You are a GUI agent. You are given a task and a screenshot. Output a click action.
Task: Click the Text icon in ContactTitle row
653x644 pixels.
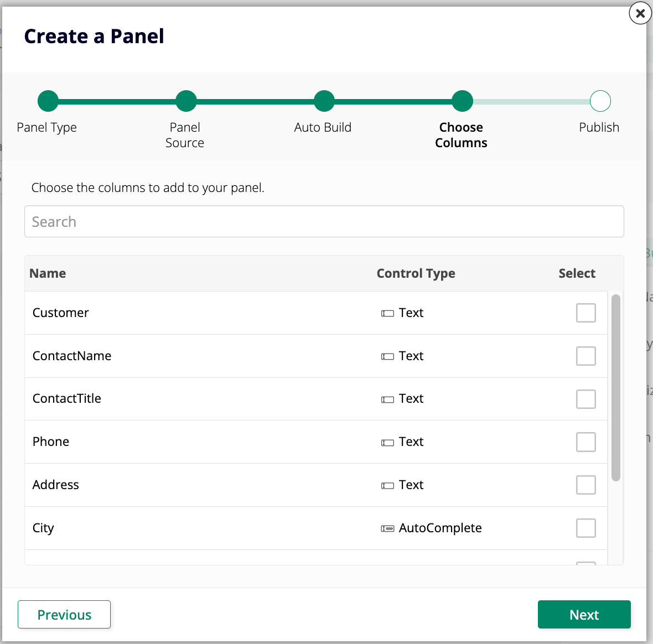387,399
